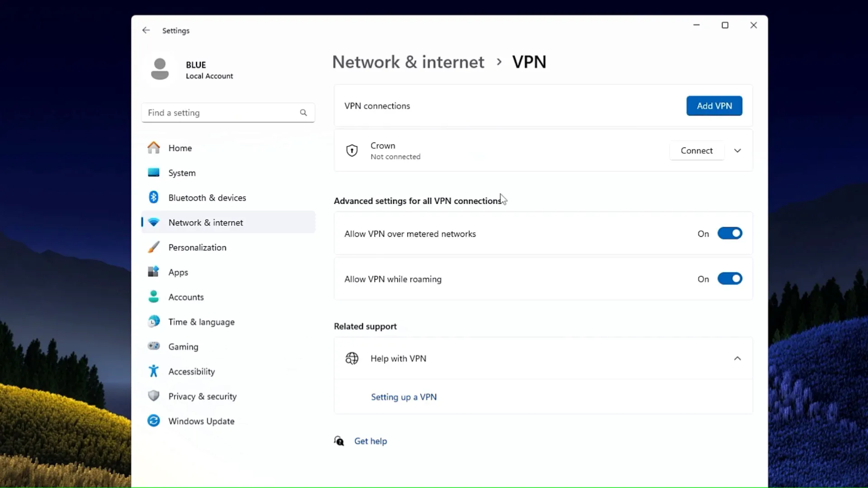Open Time & language settings
The width and height of the screenshot is (868, 488).
click(x=228, y=322)
